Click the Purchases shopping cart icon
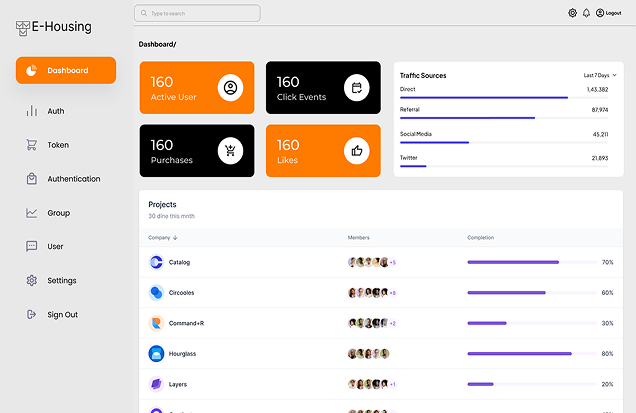636x413 pixels. pos(230,151)
